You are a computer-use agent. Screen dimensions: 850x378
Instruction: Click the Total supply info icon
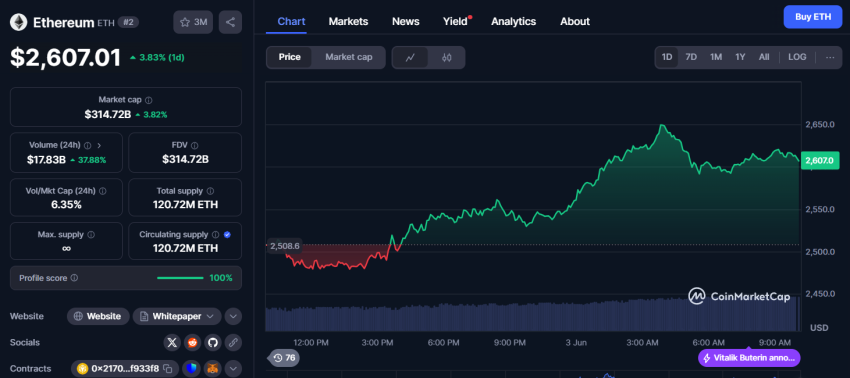(x=210, y=191)
